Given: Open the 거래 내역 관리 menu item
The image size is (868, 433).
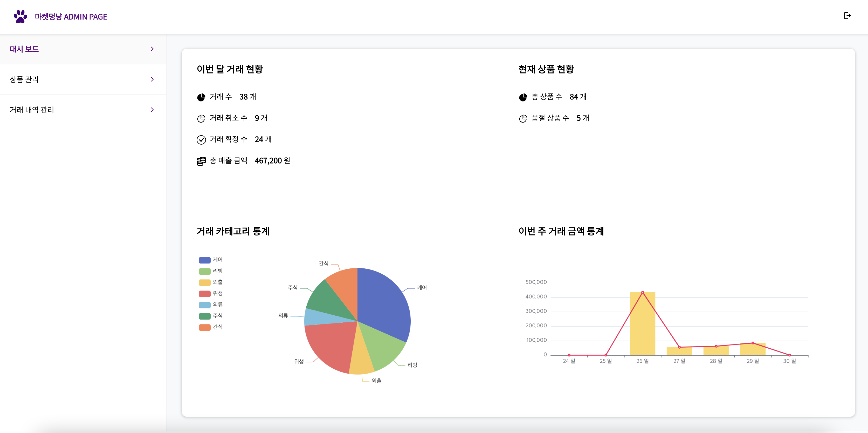Looking at the screenshot, I should pyautogui.click(x=32, y=110).
